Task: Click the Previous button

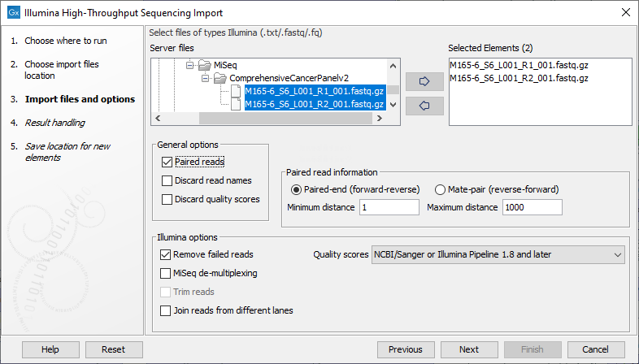Action: click(406, 349)
